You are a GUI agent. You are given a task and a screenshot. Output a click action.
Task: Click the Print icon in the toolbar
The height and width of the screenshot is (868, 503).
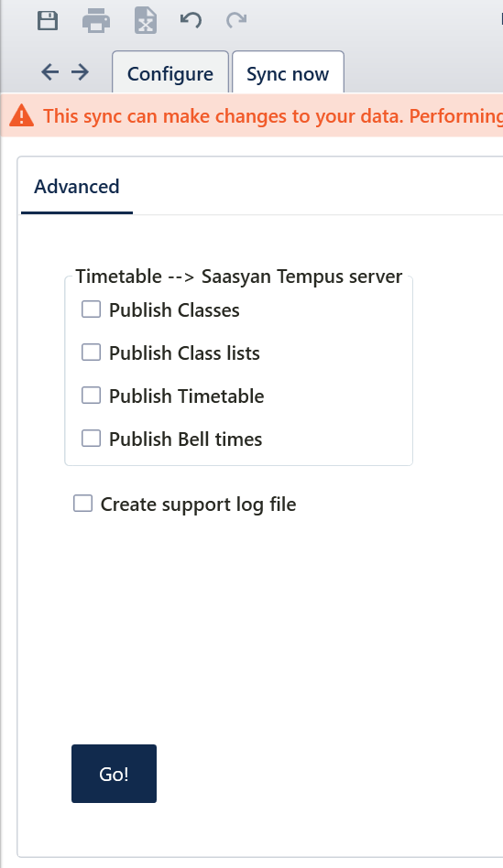96,20
